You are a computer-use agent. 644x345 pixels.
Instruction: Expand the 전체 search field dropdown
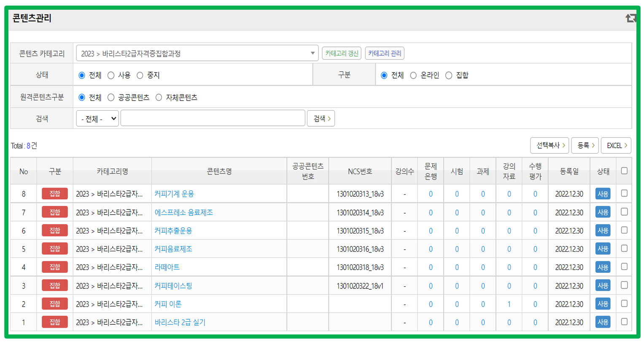tap(97, 119)
